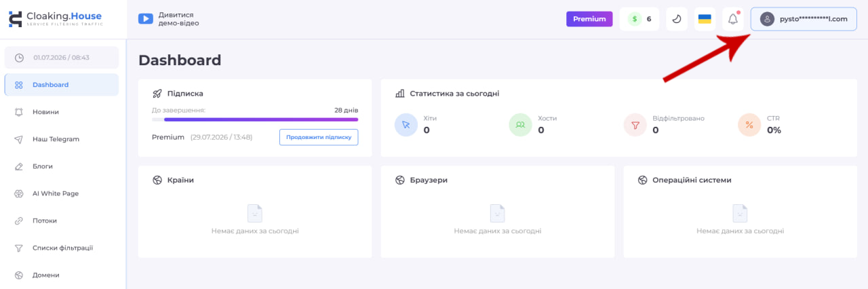Click the Telegram paper plane icon

pyautogui.click(x=19, y=139)
